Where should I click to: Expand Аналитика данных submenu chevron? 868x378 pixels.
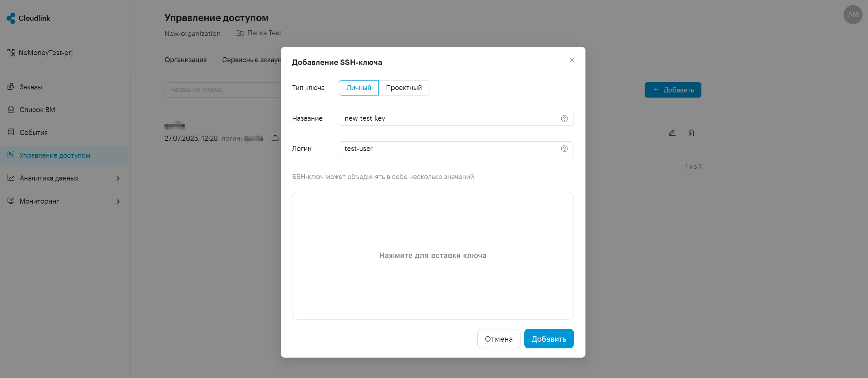(x=118, y=178)
